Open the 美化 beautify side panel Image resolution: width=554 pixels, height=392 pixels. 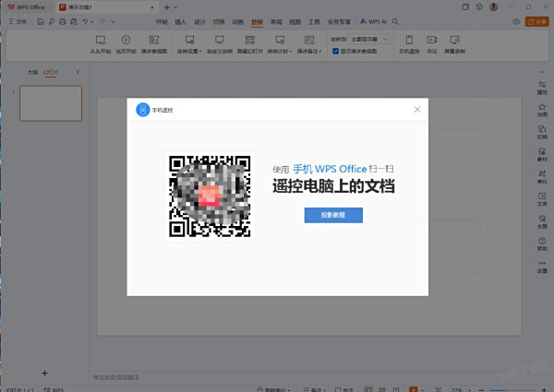(x=542, y=177)
